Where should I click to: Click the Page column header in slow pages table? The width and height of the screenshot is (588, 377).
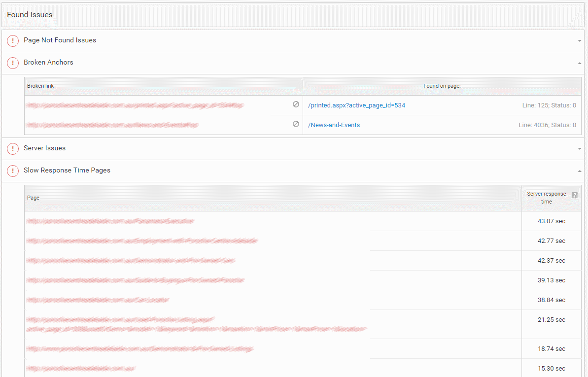tap(33, 198)
